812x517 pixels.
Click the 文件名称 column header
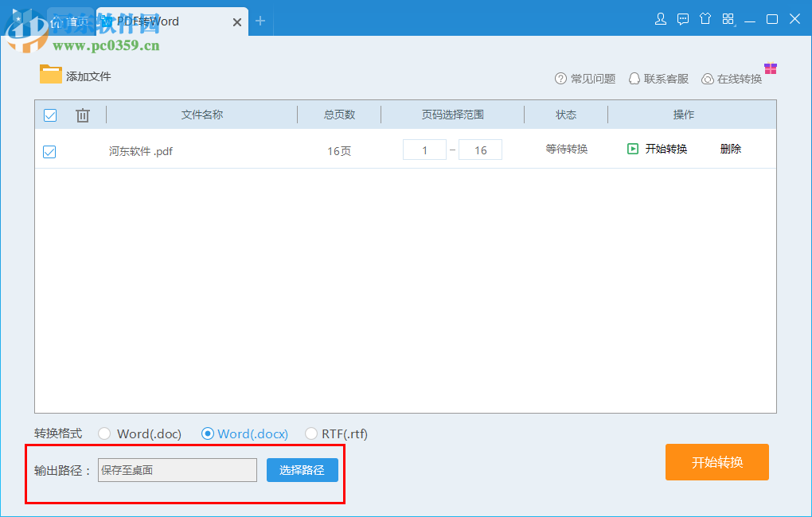[202, 115]
